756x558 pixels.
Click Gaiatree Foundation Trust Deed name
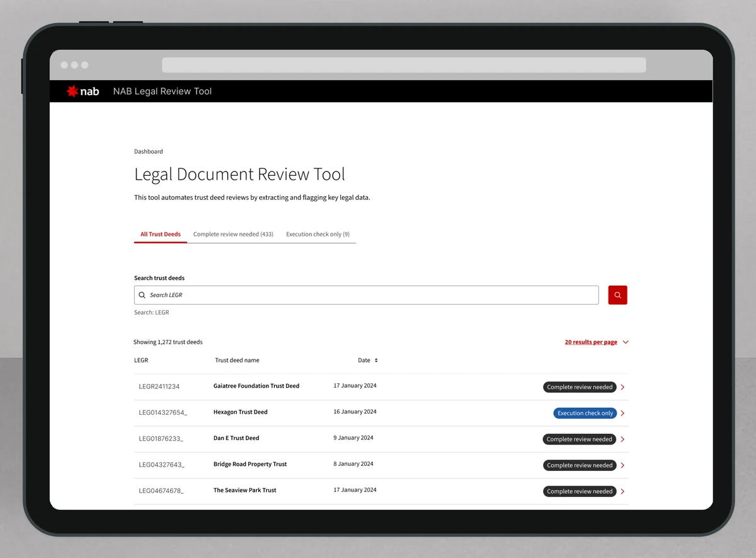tap(256, 386)
